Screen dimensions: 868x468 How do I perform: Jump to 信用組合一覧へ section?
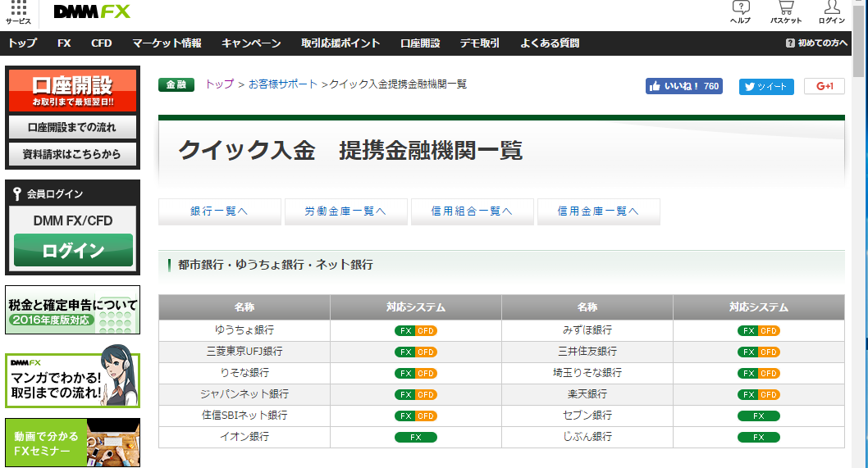[x=472, y=211]
